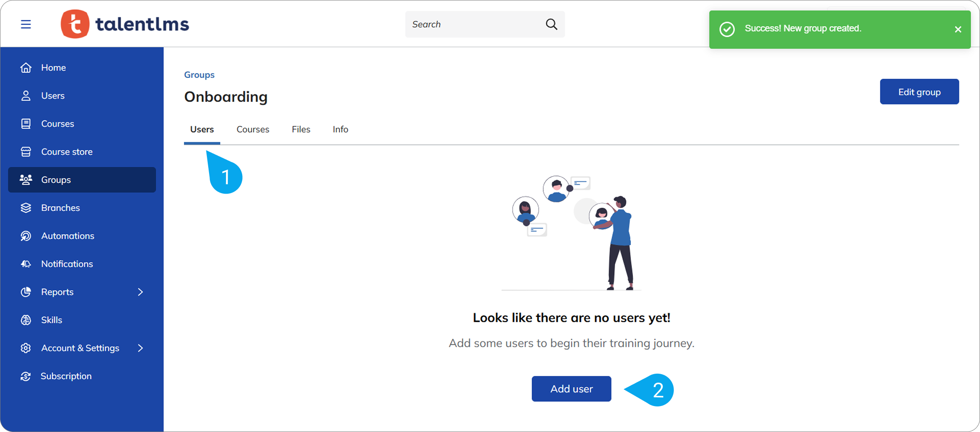Focus the Search input field
The image size is (980, 432).
473,24
